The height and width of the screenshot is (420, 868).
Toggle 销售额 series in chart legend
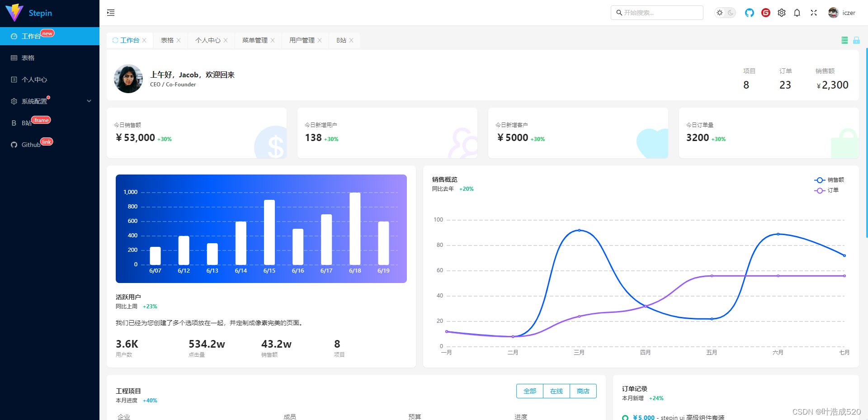[829, 180]
